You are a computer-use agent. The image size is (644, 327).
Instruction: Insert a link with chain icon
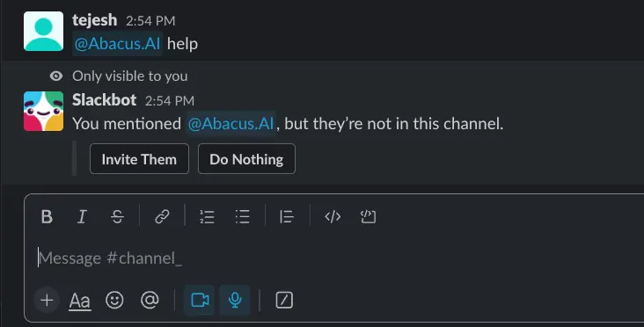click(x=162, y=216)
